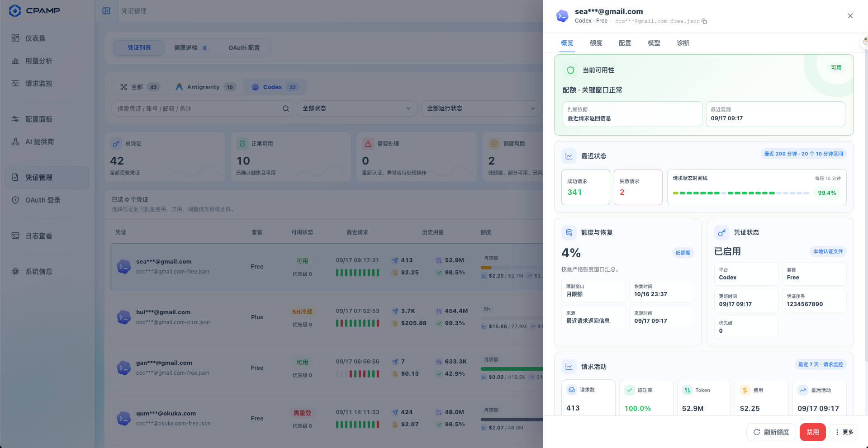The height and width of the screenshot is (448, 868).
Task: Click the 刷新额度 button
Action: coord(771,432)
